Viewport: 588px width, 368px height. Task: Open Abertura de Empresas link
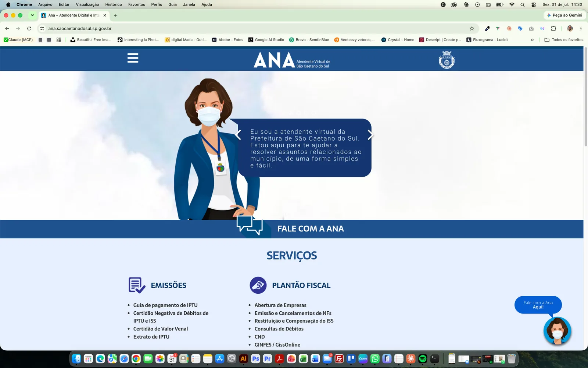280,305
